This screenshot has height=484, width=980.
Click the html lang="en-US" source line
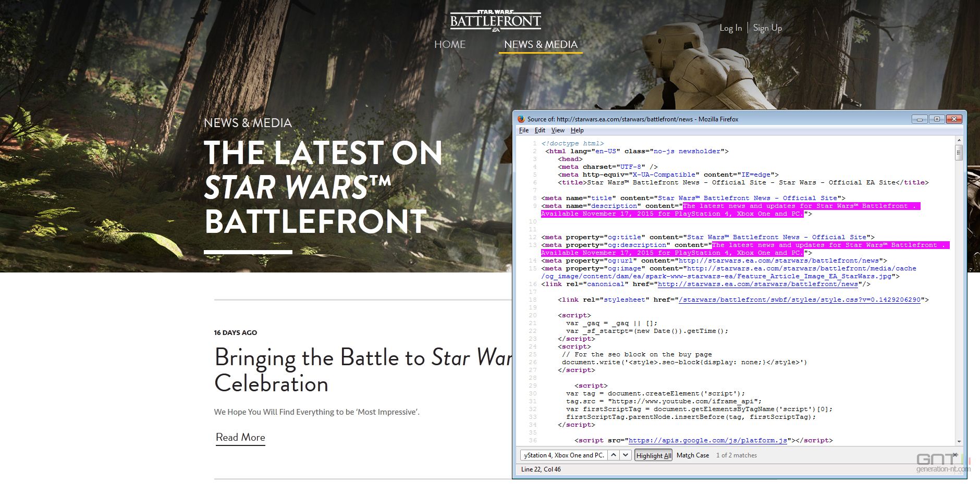pos(637,151)
